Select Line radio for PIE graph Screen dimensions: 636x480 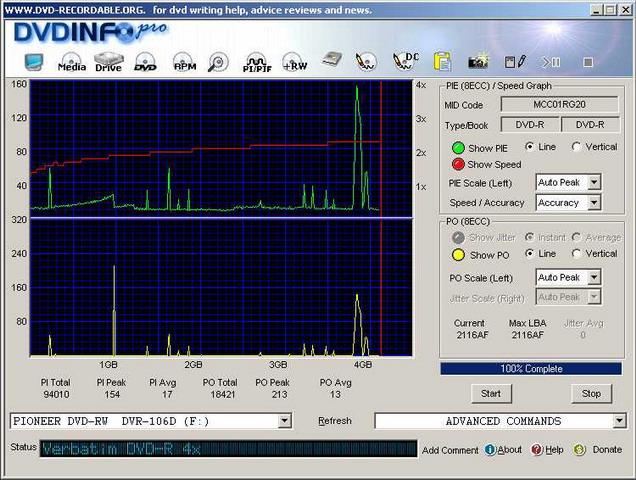coord(529,146)
